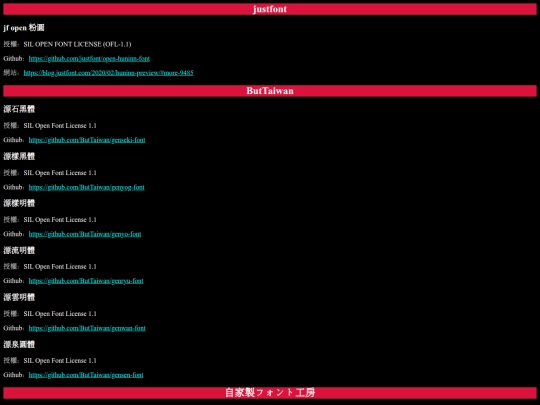Click 'SIL Open Font License 1.1' under 源泉圓體
The width and height of the screenshot is (540, 405).
[x=60, y=360]
